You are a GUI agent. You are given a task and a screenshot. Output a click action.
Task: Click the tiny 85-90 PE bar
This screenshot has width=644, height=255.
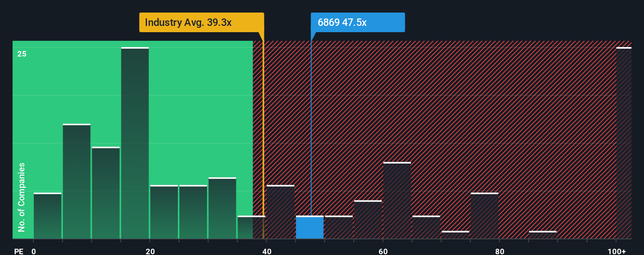tap(543, 235)
